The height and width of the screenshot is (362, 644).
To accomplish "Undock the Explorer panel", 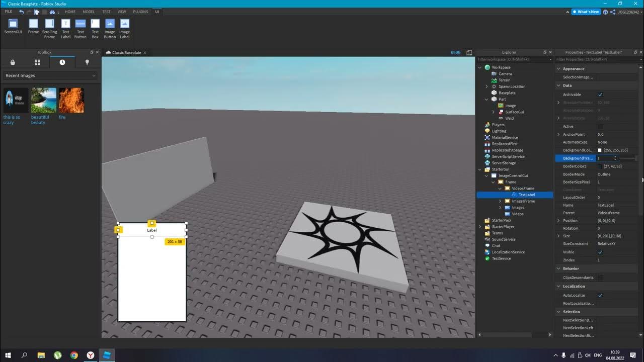I will tap(545, 52).
